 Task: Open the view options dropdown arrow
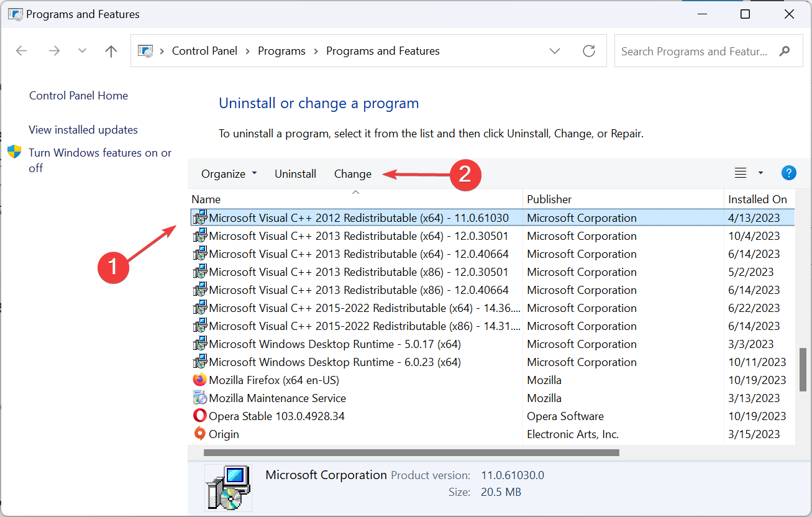759,172
